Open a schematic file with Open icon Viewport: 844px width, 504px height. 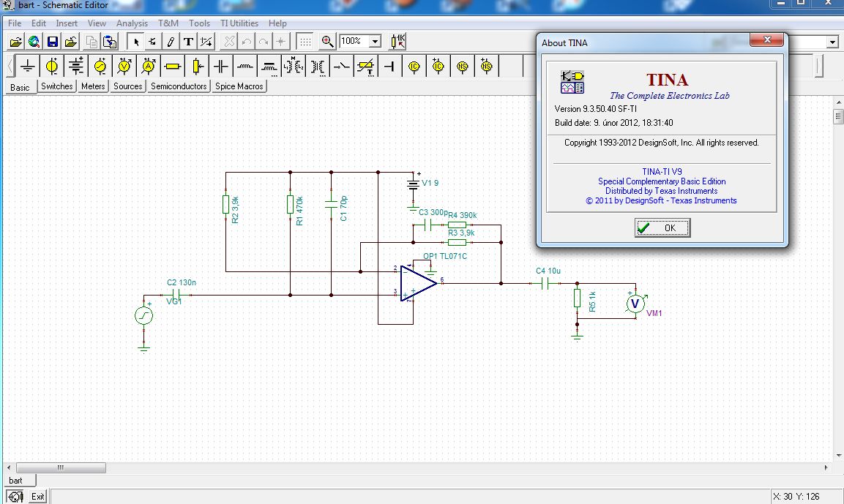16,42
